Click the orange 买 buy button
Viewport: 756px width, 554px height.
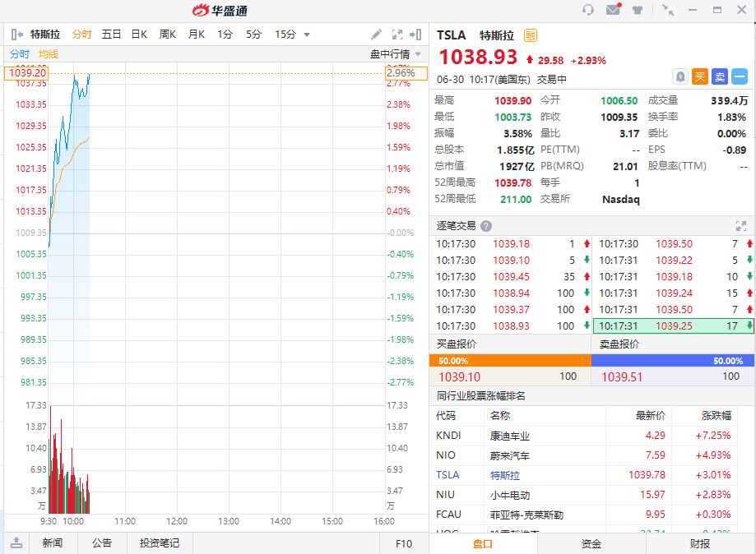tap(700, 76)
